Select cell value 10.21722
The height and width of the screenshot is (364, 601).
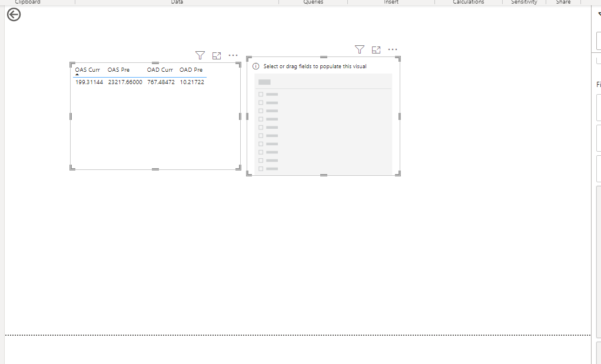pyautogui.click(x=192, y=82)
